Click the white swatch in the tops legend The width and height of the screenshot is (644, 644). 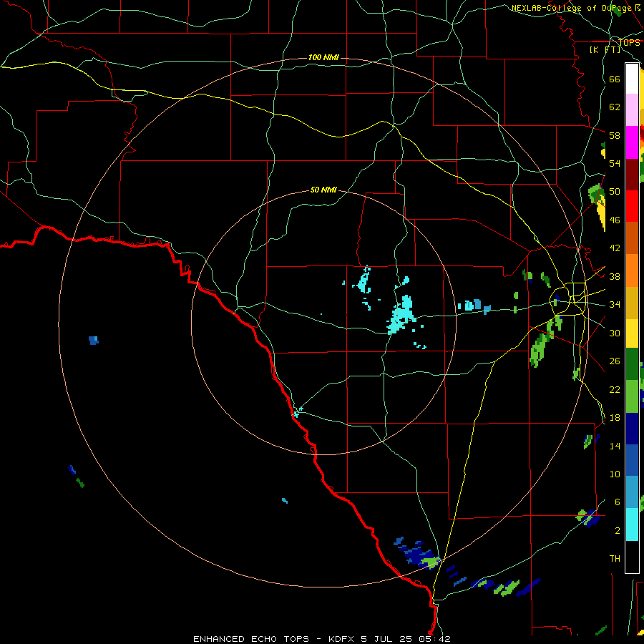coord(632,79)
